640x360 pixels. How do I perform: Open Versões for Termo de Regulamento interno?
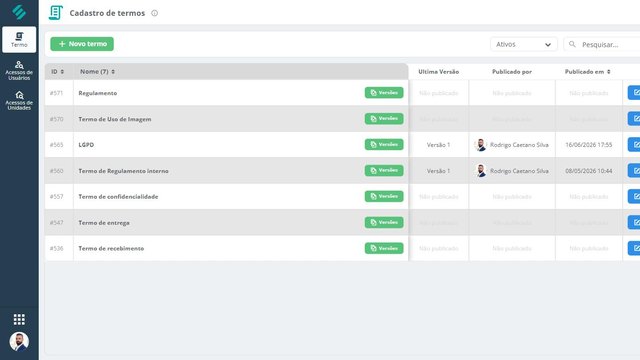click(384, 170)
